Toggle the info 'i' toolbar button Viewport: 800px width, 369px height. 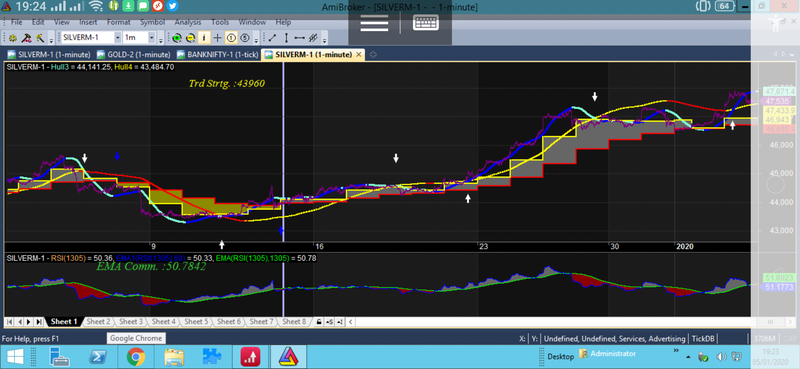point(204,38)
